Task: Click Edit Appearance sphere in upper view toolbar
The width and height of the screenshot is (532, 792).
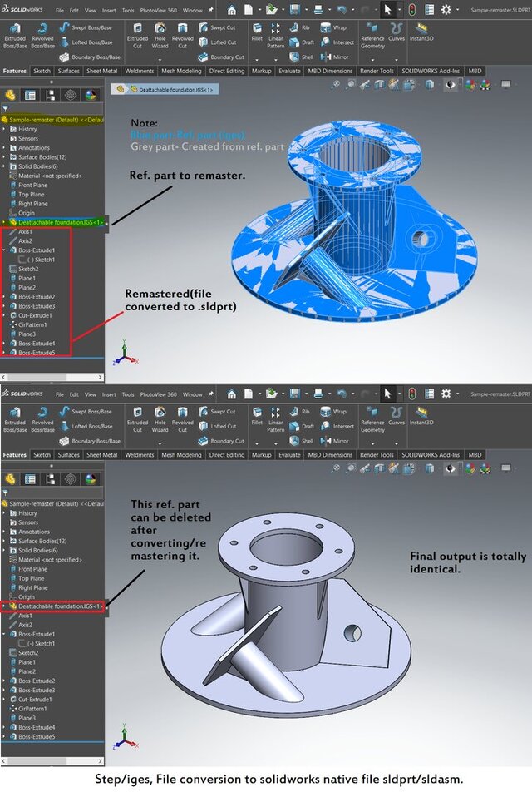Action: click(470, 85)
